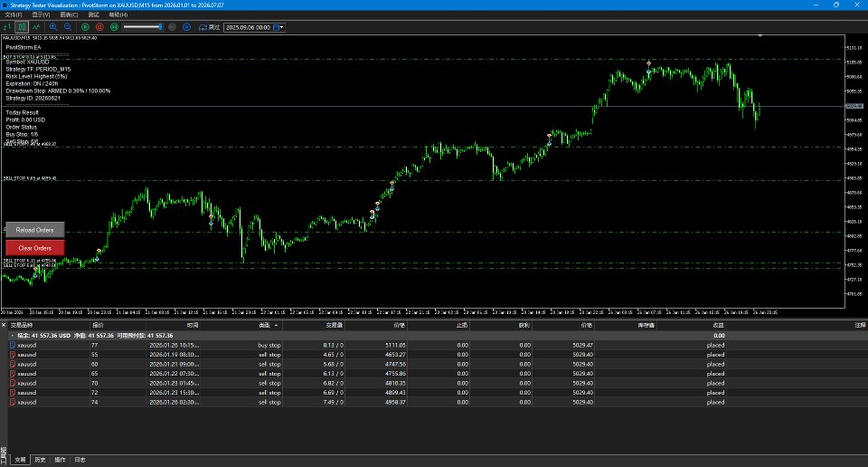The image size is (868, 467).
Task: Select the volume cell '8.13 / 0'
Action: (x=334, y=345)
